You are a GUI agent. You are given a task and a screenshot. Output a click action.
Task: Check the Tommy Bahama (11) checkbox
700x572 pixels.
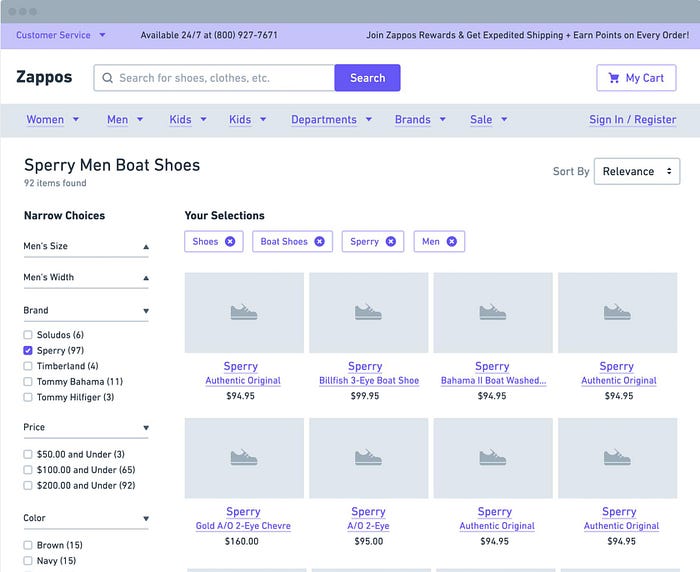point(28,382)
